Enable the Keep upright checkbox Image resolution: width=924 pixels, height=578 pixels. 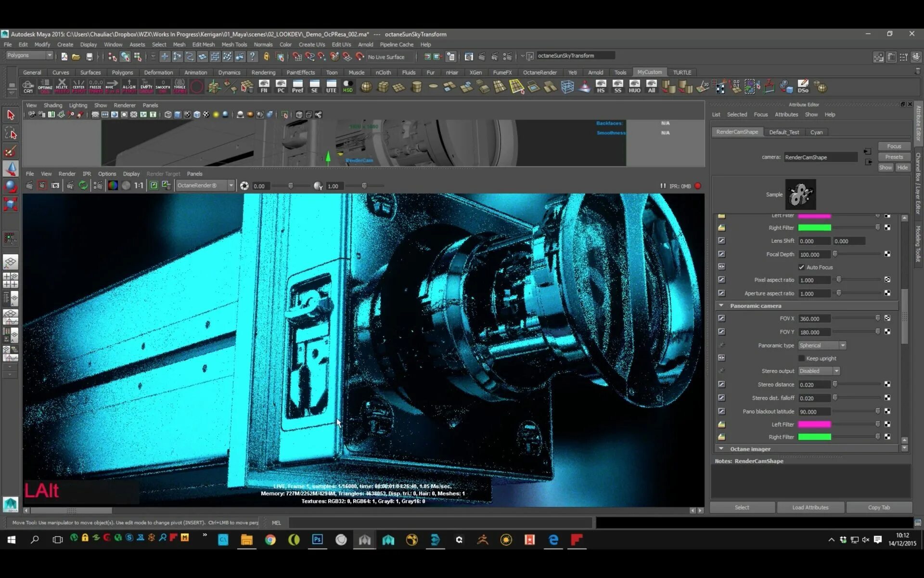tap(801, 358)
